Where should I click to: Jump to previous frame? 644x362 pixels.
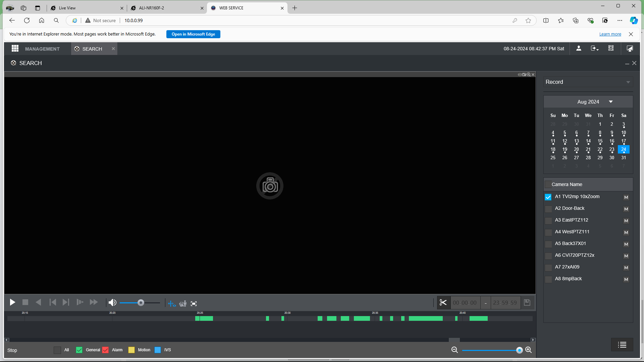53,302
